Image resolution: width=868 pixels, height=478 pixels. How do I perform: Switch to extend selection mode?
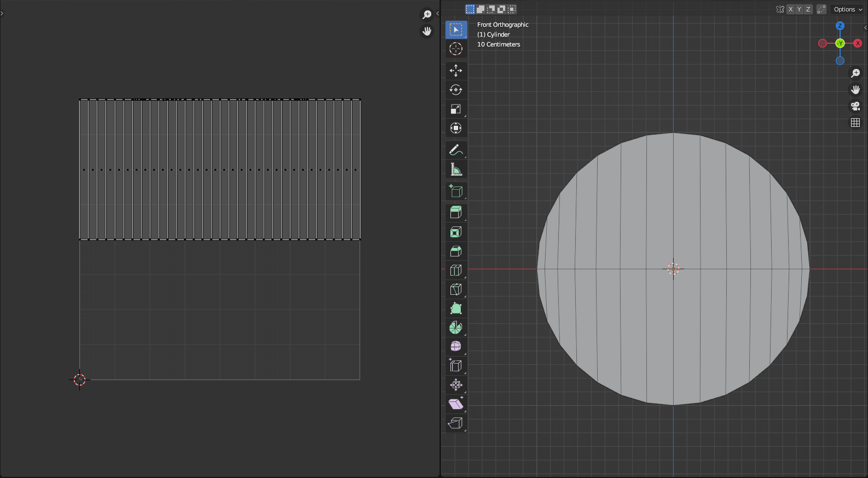480,9
